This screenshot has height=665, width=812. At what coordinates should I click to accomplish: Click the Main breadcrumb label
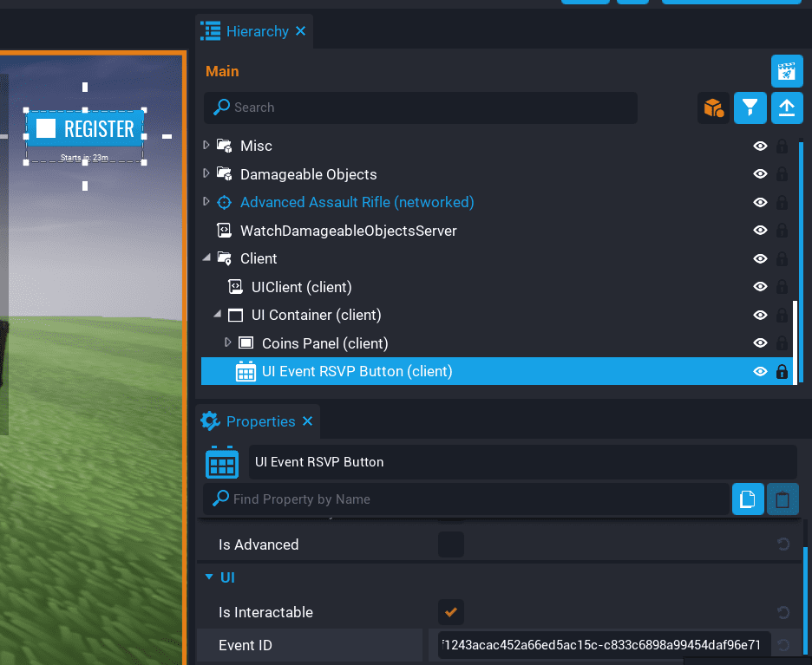click(x=221, y=71)
